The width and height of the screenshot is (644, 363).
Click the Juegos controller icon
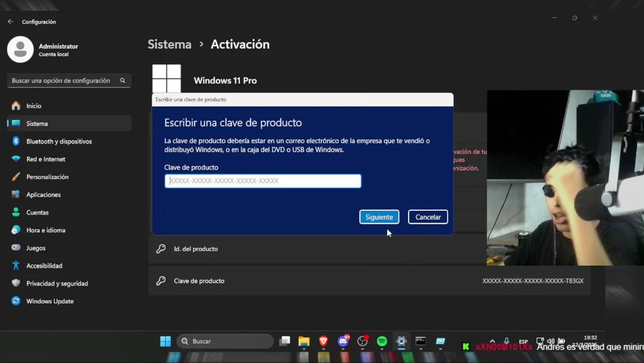point(16,248)
